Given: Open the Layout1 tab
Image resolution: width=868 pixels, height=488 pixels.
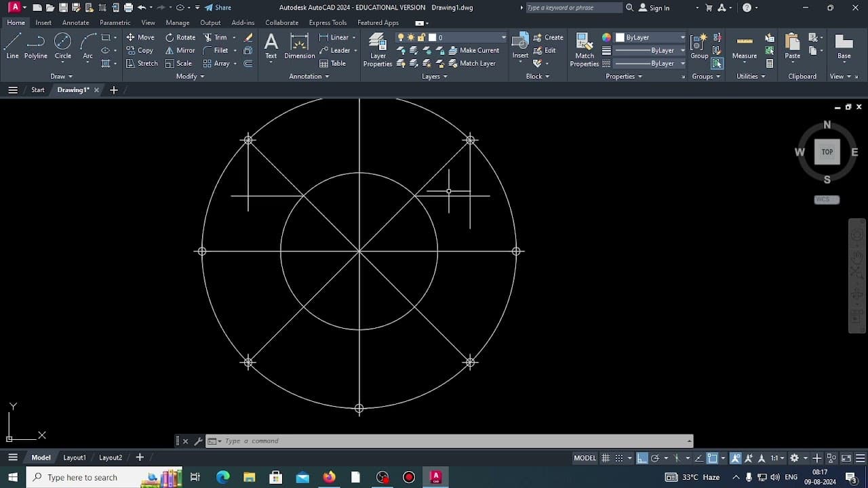Looking at the screenshot, I should 75,457.
